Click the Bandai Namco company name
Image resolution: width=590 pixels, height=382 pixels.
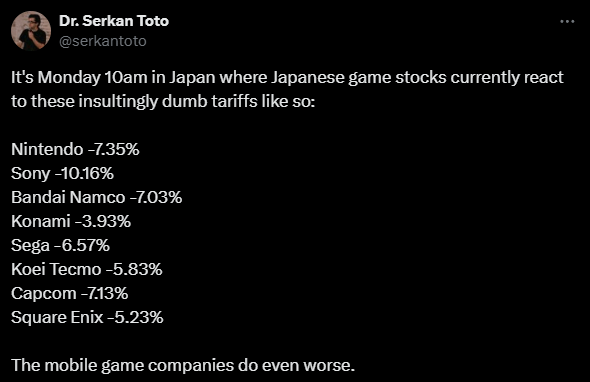[68, 198]
